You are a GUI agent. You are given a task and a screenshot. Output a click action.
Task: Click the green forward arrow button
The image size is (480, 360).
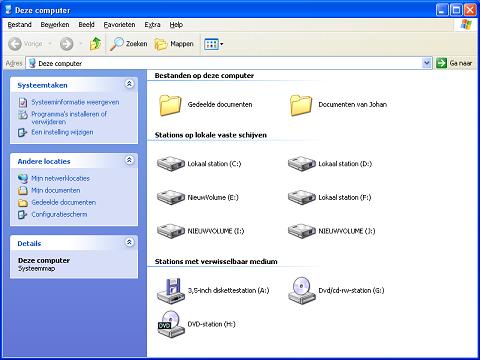coord(66,44)
